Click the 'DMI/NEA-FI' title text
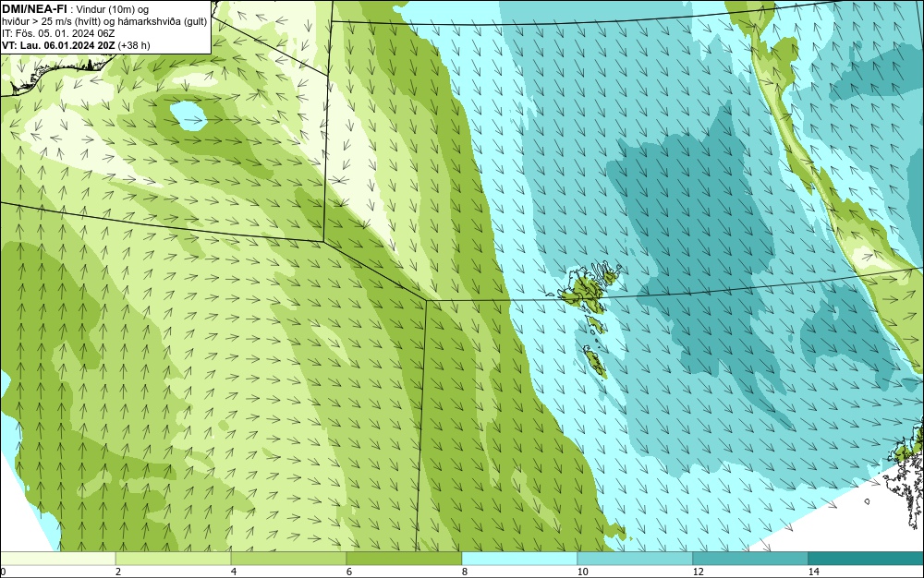Image resolution: width=924 pixels, height=578 pixels. click(33, 9)
